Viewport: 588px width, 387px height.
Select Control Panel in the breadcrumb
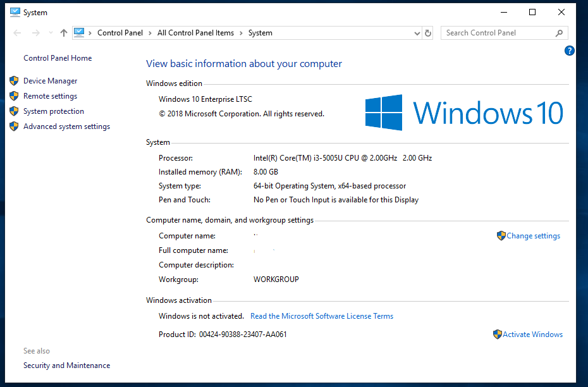pos(120,33)
